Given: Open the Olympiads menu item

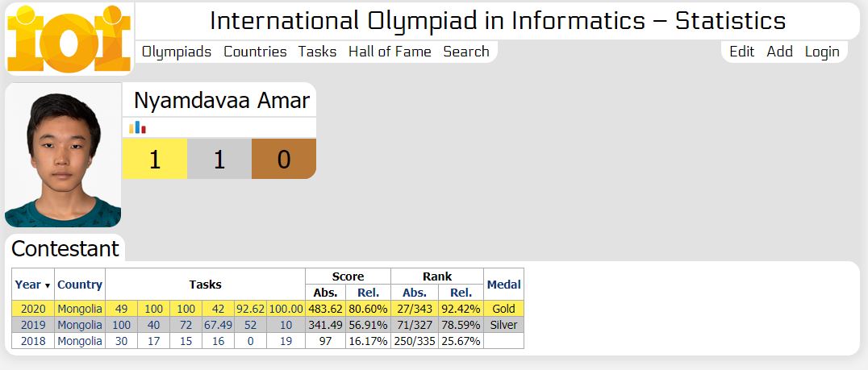Looking at the screenshot, I should click(177, 52).
